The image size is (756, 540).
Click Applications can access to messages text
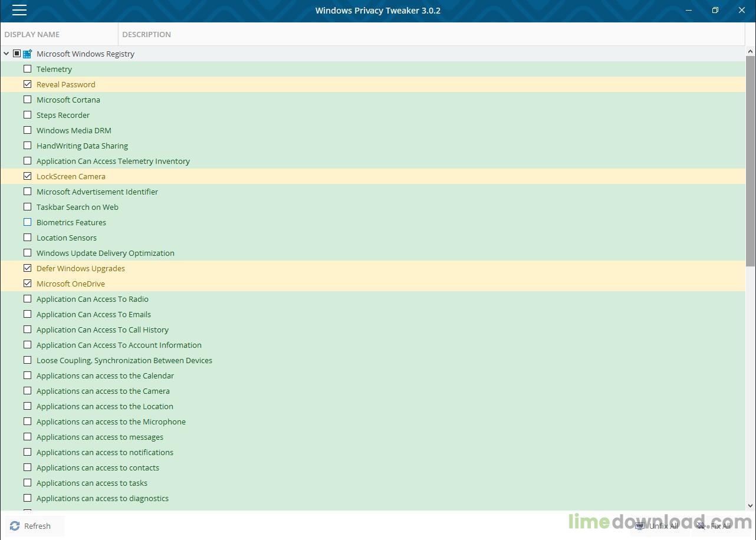point(100,437)
